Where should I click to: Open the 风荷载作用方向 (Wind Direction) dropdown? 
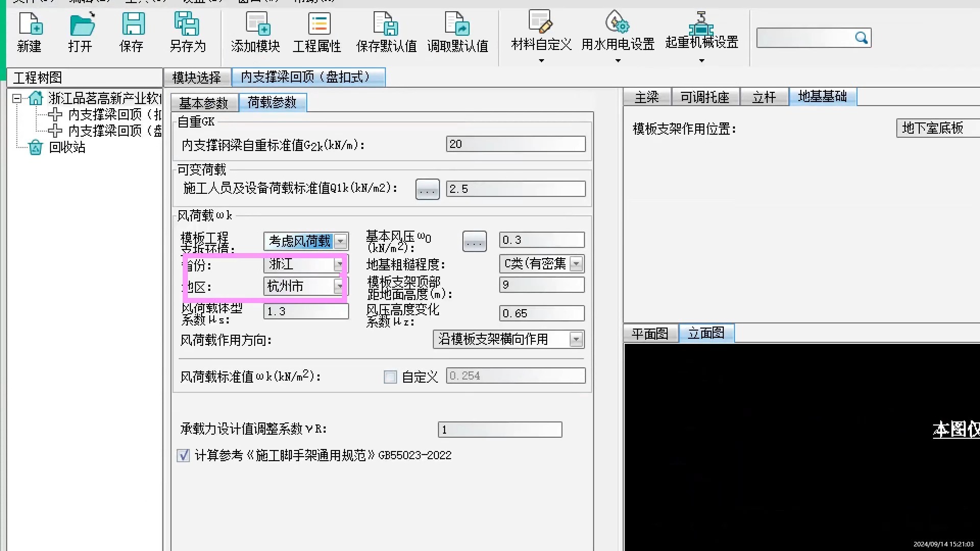[x=576, y=339]
